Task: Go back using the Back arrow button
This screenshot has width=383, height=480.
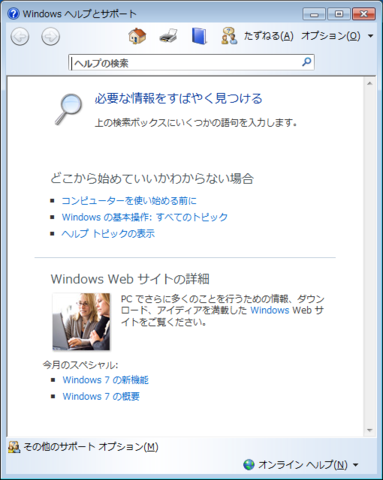Action: 20,36
